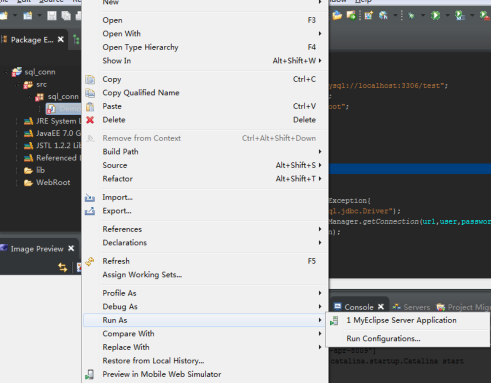This screenshot has width=491, height=383.
Task: Click the Export icon in context menu
Action: pyautogui.click(x=90, y=211)
